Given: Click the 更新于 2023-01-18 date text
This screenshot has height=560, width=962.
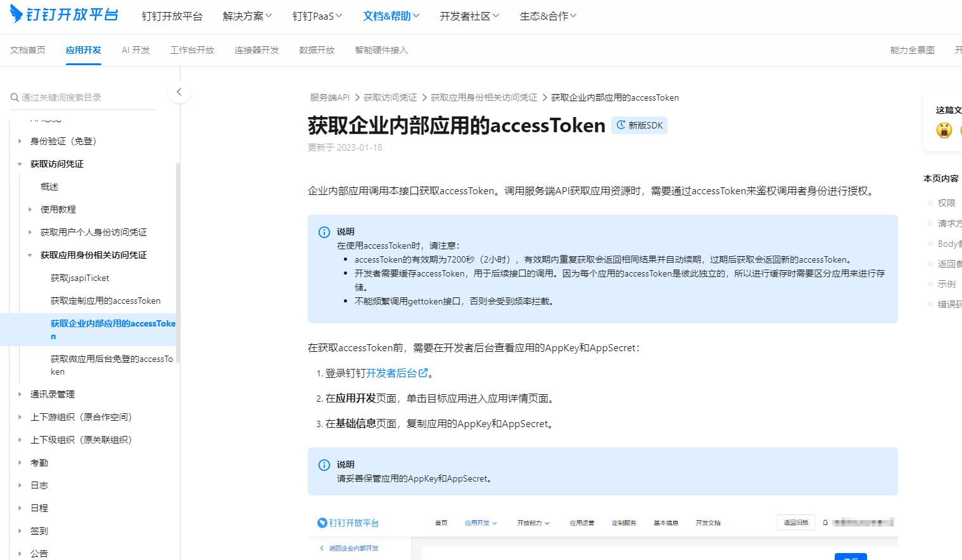Looking at the screenshot, I should coord(345,147).
